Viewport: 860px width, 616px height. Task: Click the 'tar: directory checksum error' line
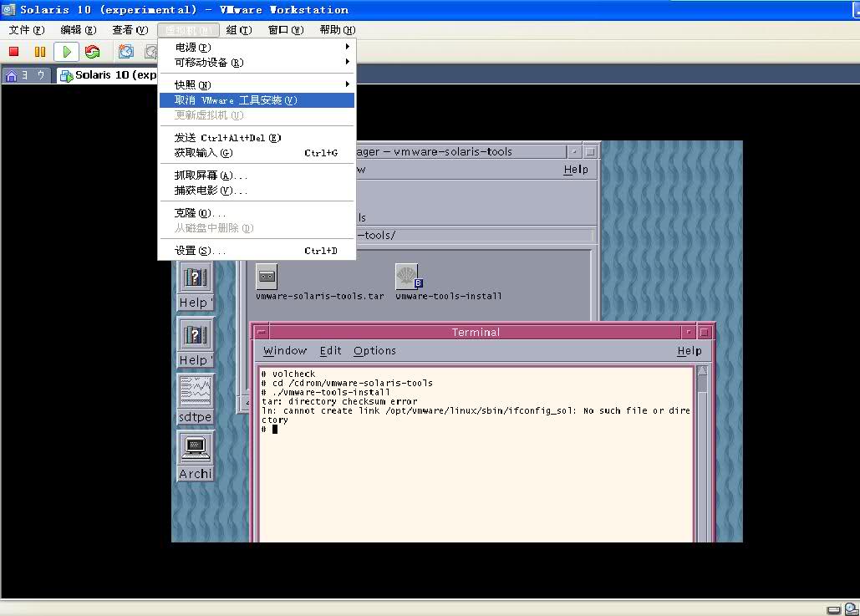339,401
